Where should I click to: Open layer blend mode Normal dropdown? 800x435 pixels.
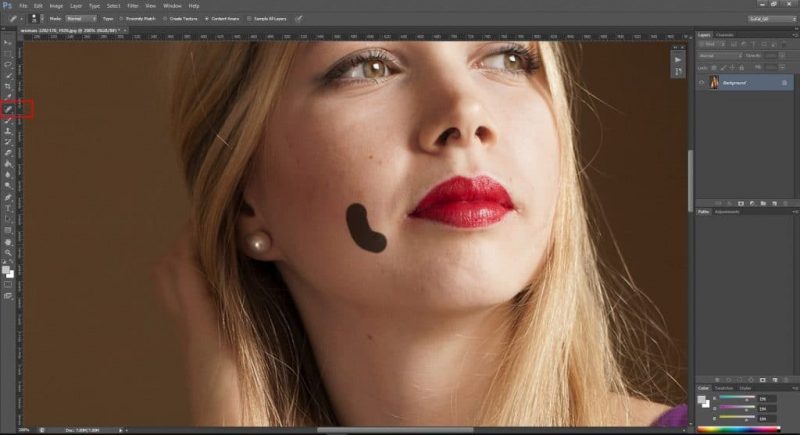point(720,56)
